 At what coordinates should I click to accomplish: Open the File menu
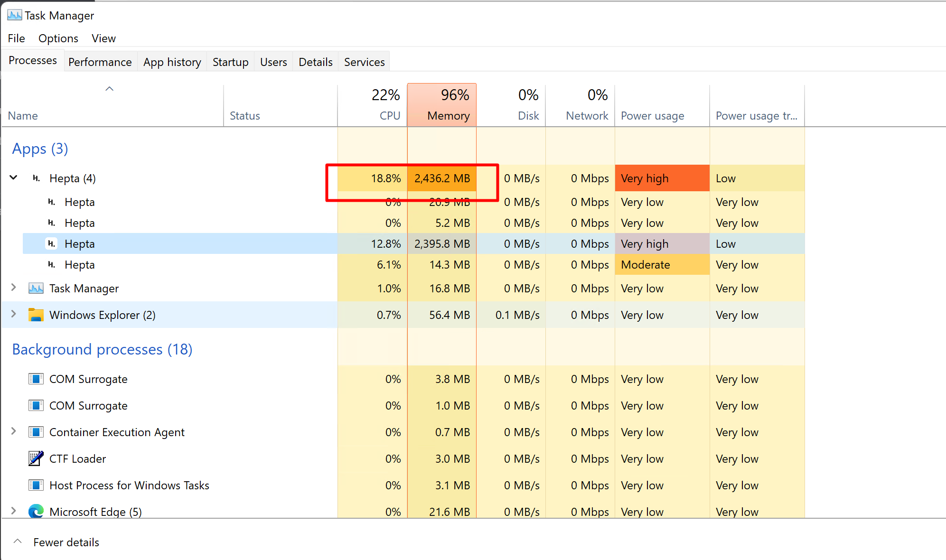point(17,38)
